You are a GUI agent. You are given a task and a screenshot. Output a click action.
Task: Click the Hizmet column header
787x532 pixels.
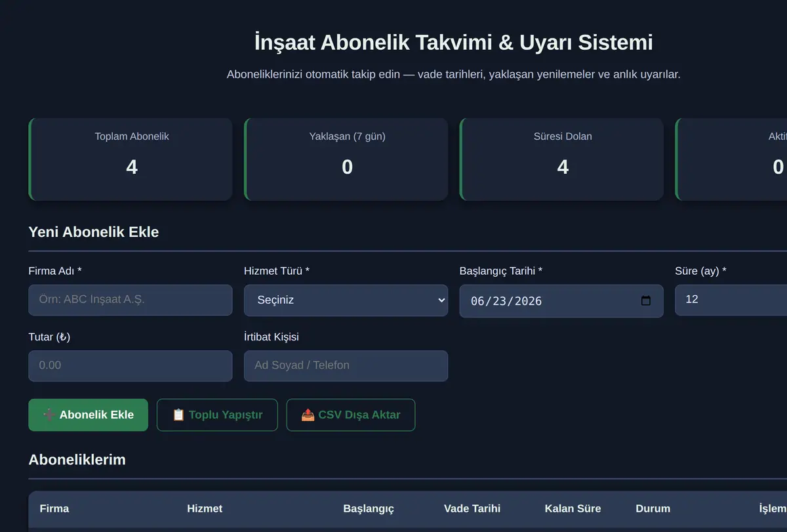(205, 508)
